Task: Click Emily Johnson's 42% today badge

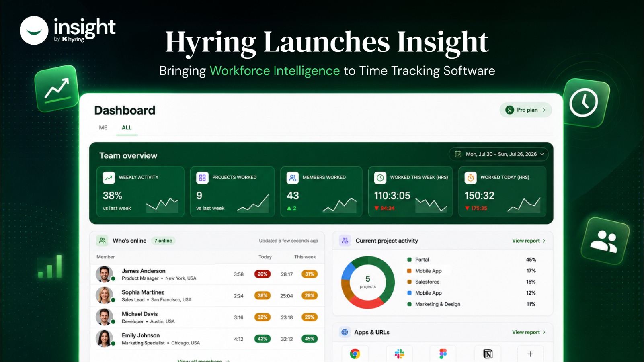Action: [x=263, y=339]
